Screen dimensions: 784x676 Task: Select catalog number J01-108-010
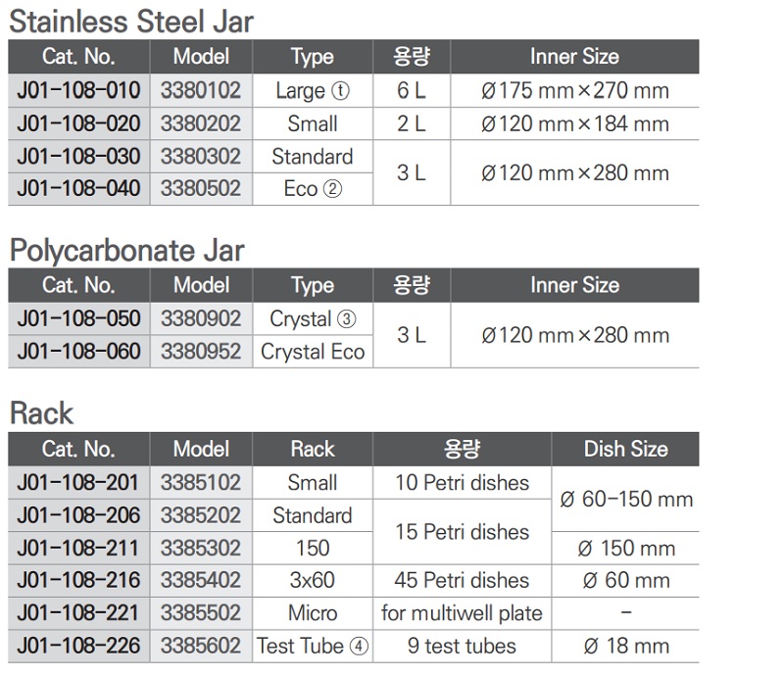tap(78, 91)
